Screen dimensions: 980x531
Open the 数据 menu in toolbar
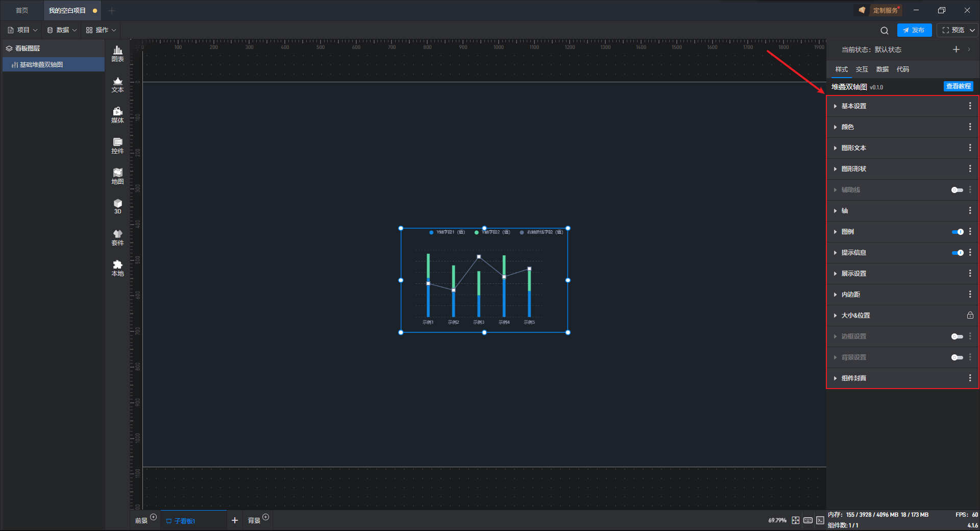pyautogui.click(x=62, y=30)
